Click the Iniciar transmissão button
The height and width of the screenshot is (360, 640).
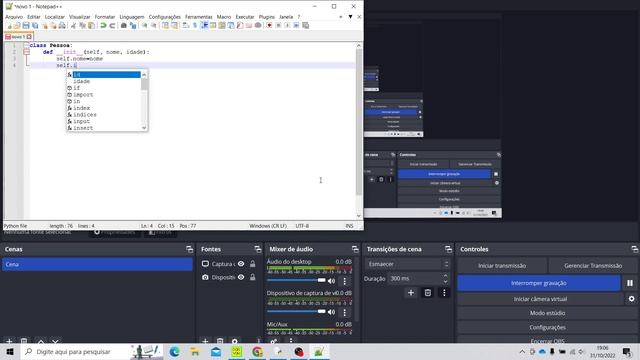pyautogui.click(x=502, y=266)
